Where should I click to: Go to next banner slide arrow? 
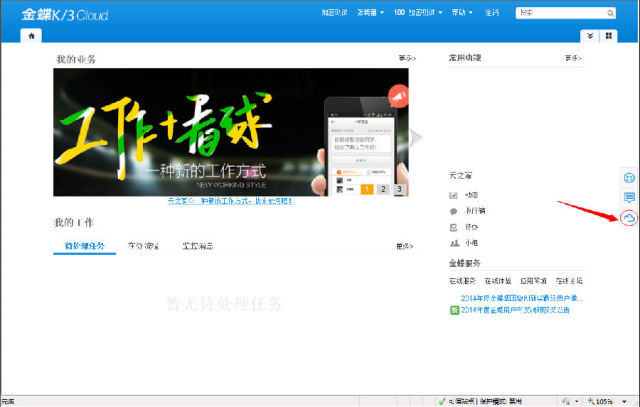416,138
